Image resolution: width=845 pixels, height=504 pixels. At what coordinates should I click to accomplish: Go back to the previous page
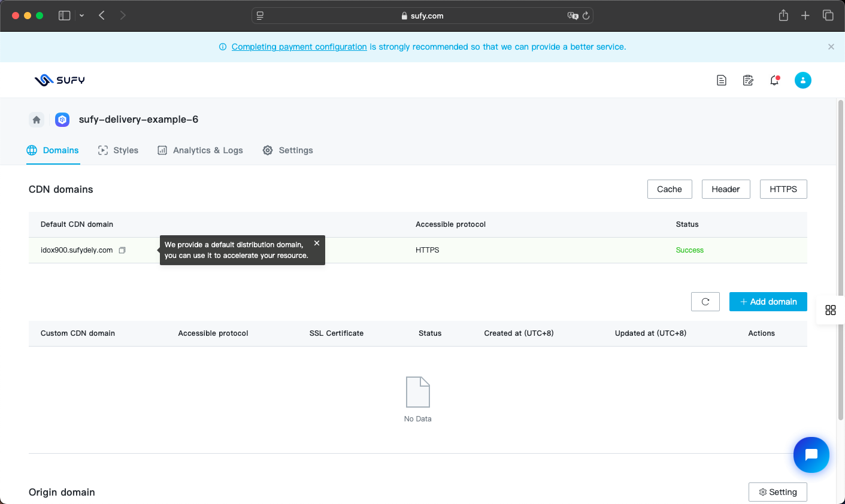102,16
